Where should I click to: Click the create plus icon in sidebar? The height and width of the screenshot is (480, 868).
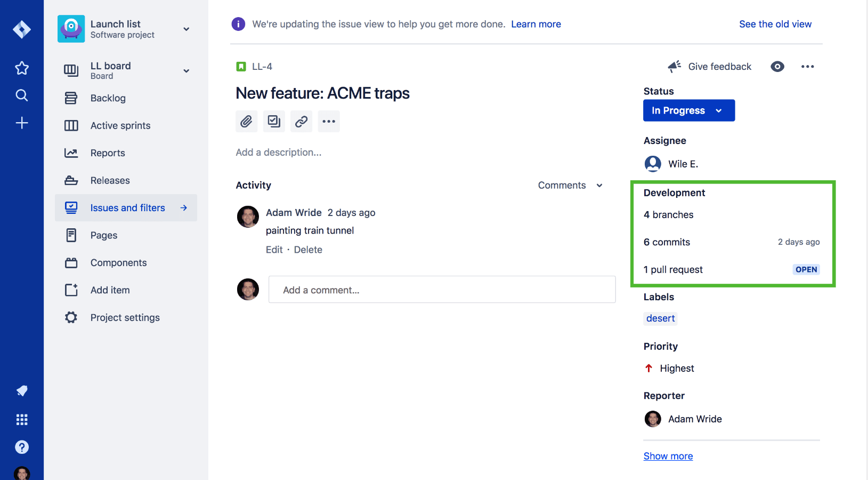(x=22, y=123)
